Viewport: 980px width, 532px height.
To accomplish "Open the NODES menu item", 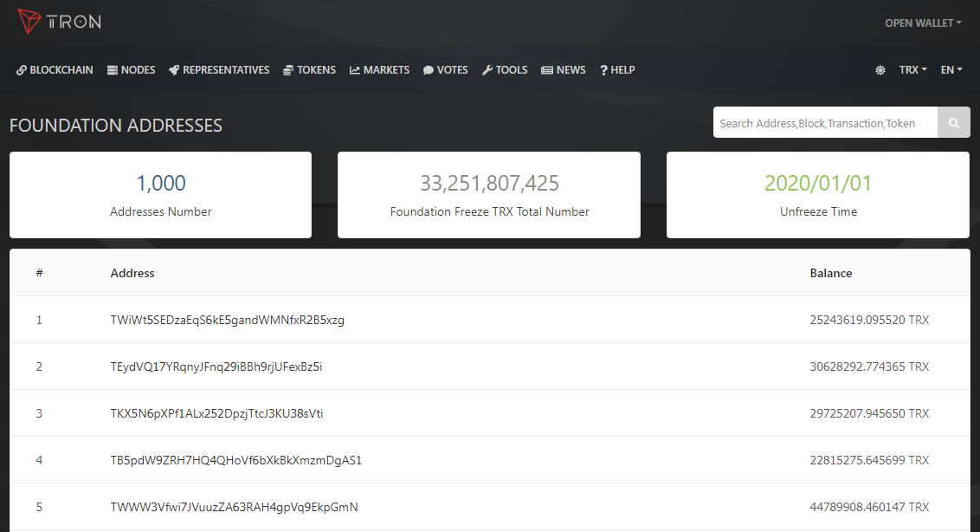I will (132, 70).
